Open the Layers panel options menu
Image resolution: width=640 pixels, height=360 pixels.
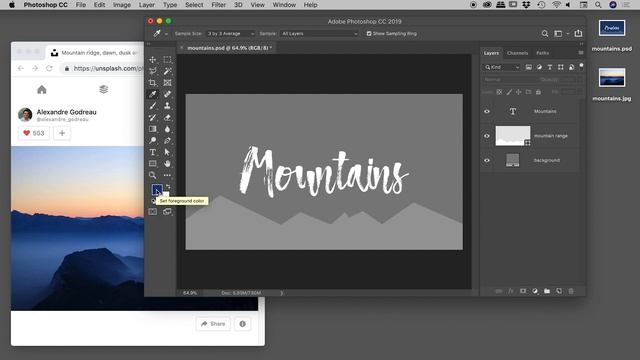tap(580, 53)
